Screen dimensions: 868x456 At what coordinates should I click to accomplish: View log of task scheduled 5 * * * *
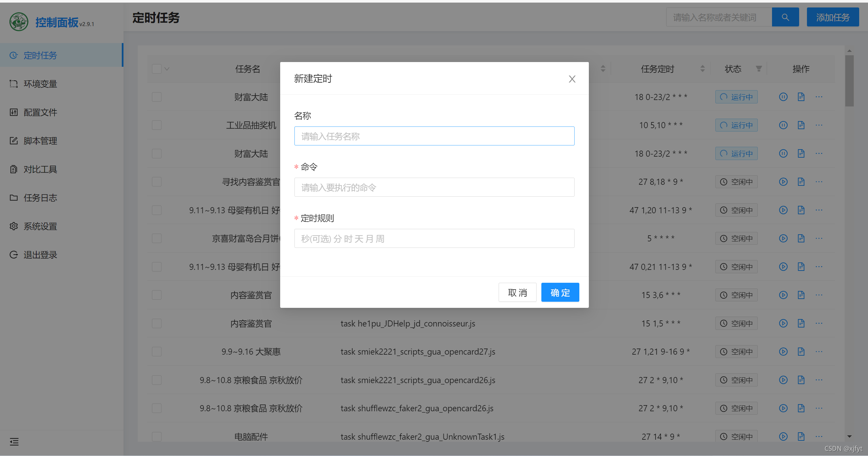801,238
